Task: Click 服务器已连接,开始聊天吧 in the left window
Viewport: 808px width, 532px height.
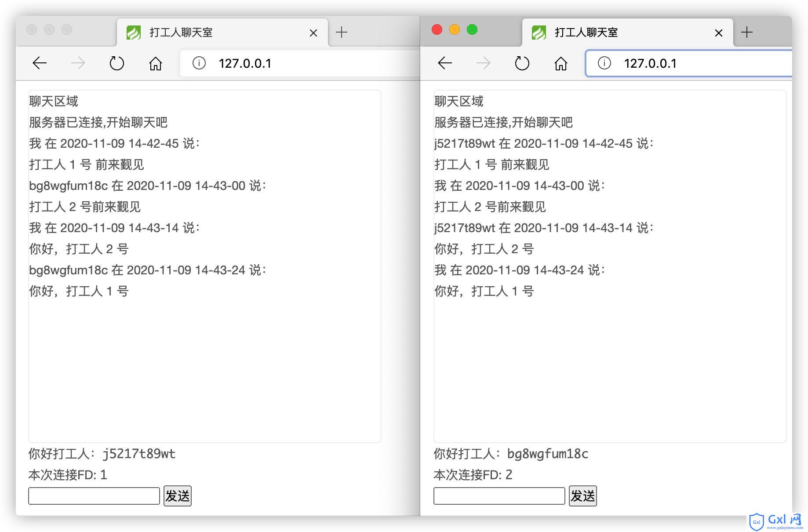Action: pyautogui.click(x=98, y=123)
